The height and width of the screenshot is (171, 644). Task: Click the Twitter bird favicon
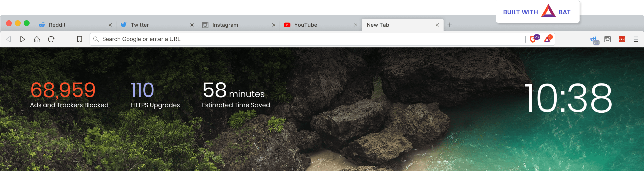124,25
